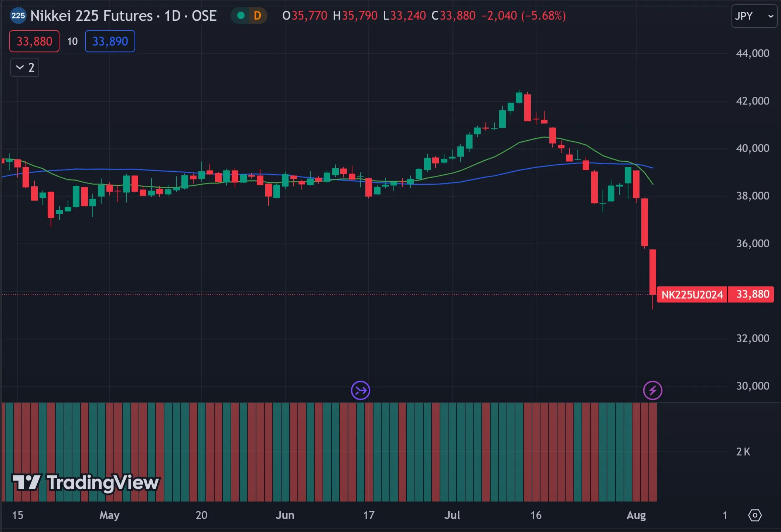Click the spread value 10
Viewport: 781px width, 532px height.
coord(72,41)
